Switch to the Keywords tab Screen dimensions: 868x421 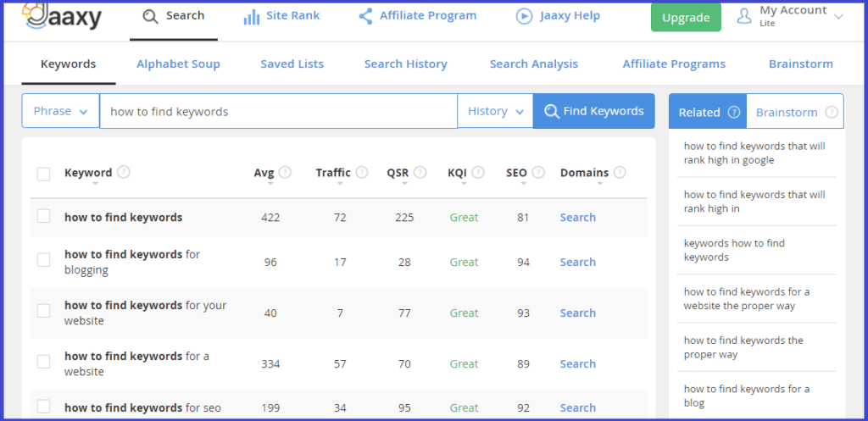coord(68,64)
